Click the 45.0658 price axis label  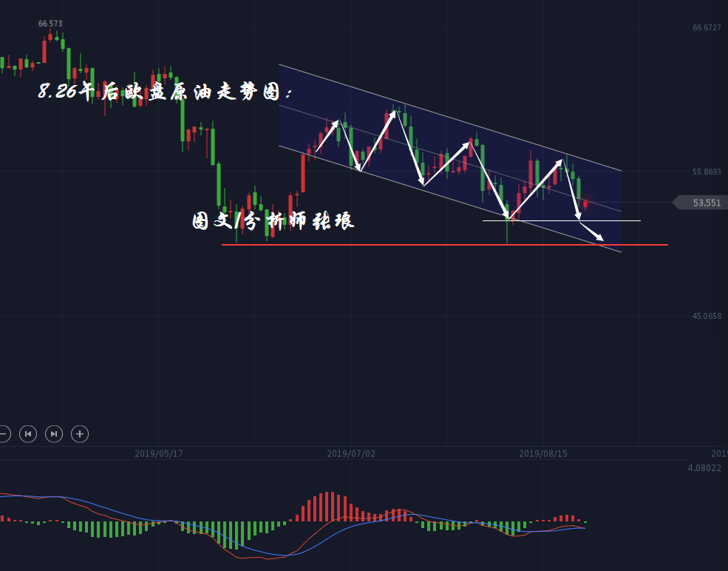coord(707,317)
